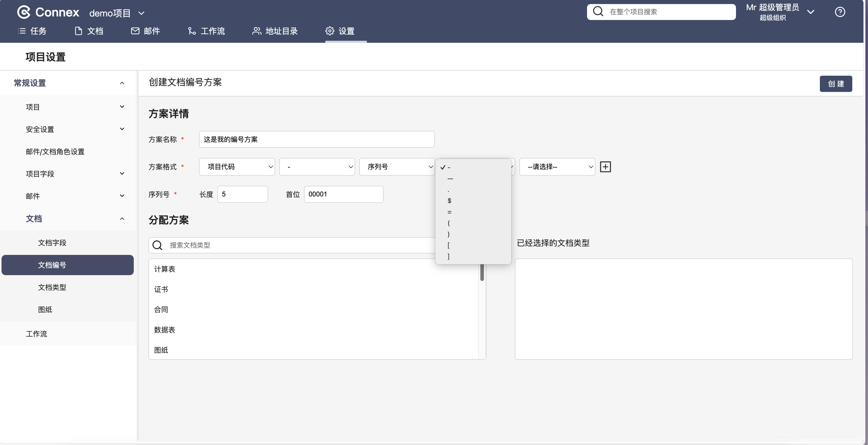Open the 项目代码 format dropdown
Screen dimensions: 868x445
tap(237, 167)
